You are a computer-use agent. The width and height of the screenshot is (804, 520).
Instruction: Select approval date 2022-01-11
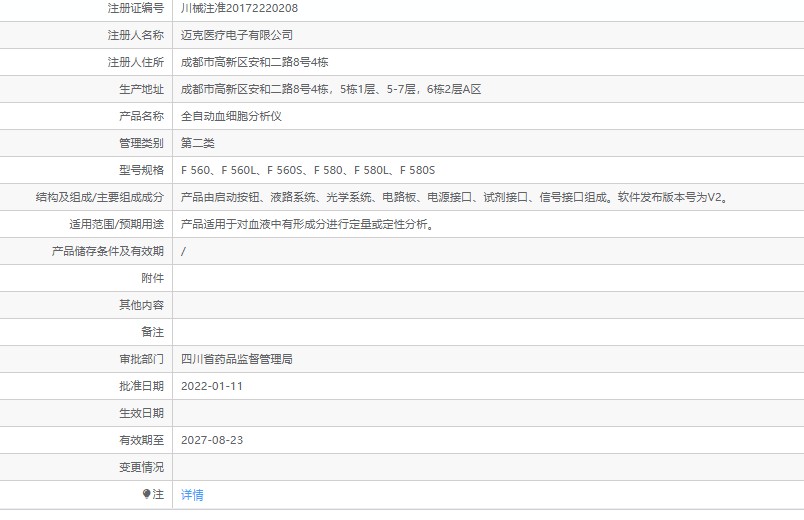click(x=212, y=386)
